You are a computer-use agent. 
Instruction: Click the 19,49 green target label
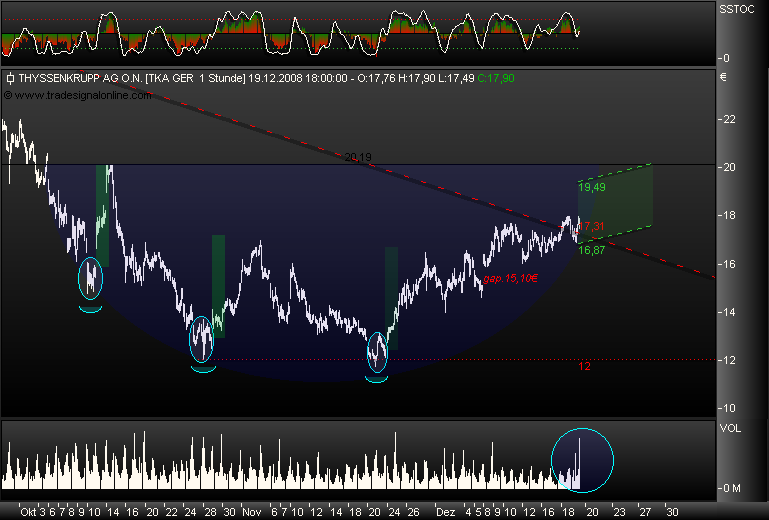click(x=591, y=186)
